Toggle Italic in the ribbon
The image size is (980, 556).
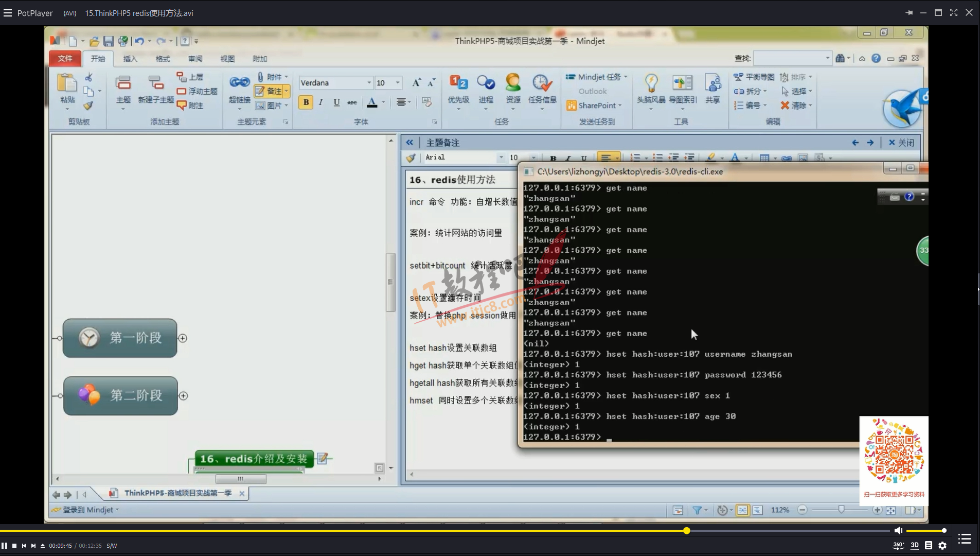click(x=320, y=102)
